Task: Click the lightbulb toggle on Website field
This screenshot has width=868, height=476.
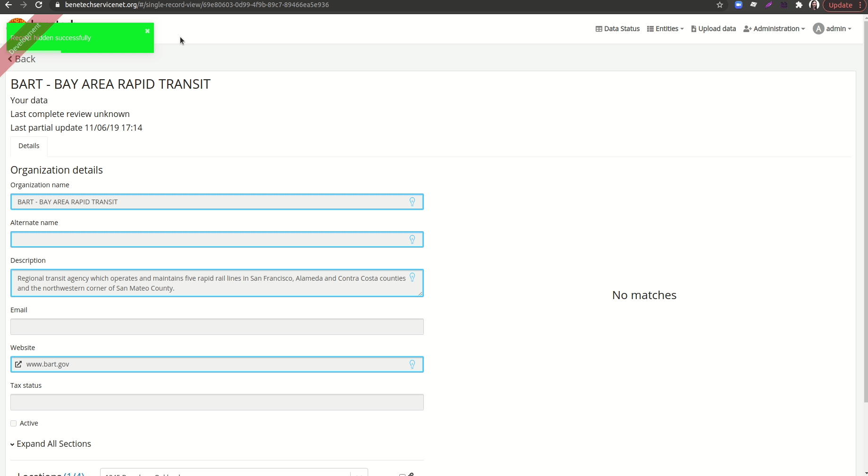Action: [x=412, y=364]
